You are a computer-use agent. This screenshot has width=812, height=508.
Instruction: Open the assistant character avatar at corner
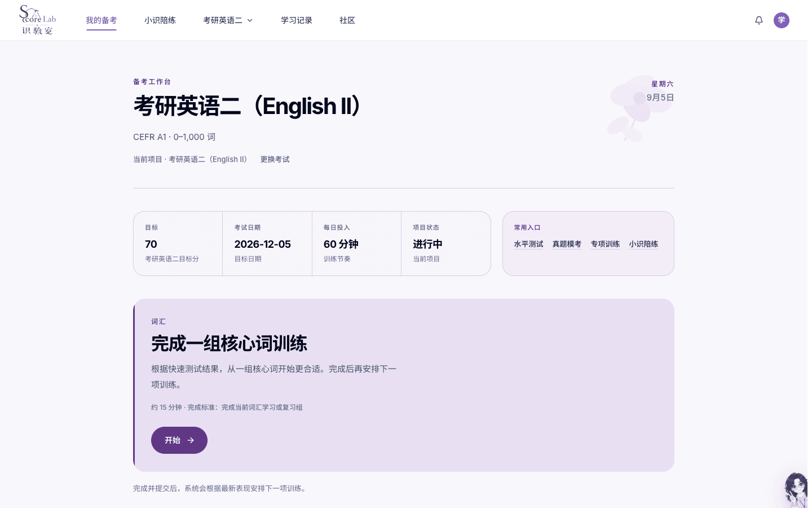click(796, 490)
